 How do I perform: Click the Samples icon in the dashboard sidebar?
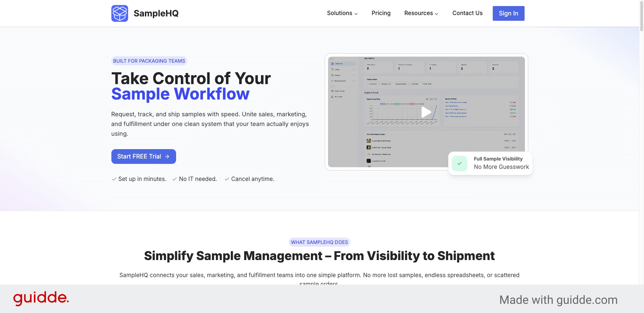pos(332,75)
